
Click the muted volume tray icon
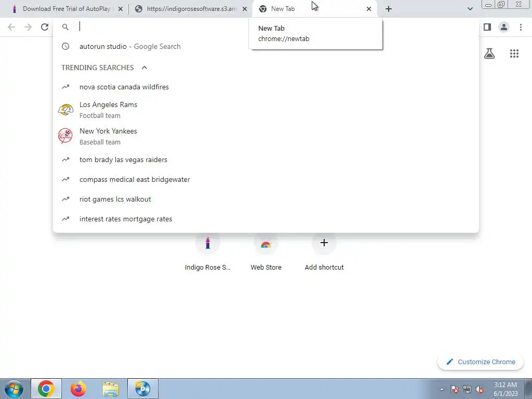click(x=480, y=390)
